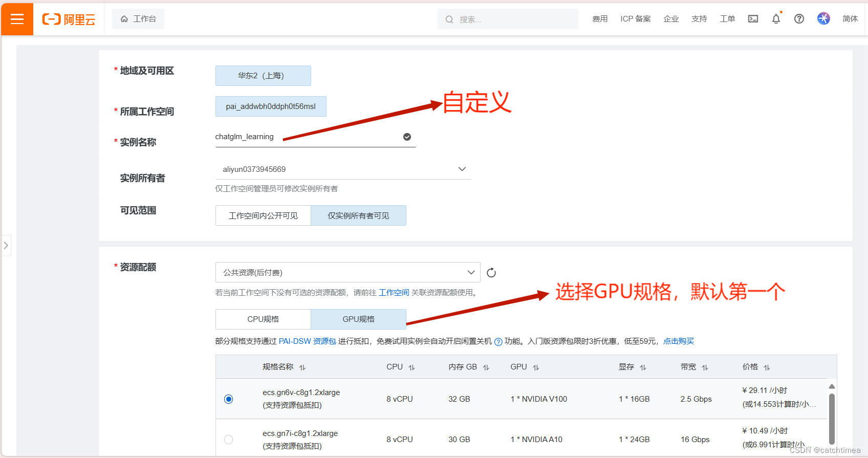Screen dimensions: 868x458
Task: Sort by 内存 GB column
Action: click(x=486, y=367)
